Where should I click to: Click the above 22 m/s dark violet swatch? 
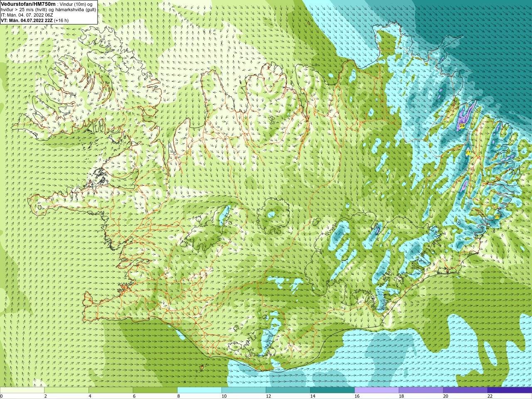(x=510, y=390)
